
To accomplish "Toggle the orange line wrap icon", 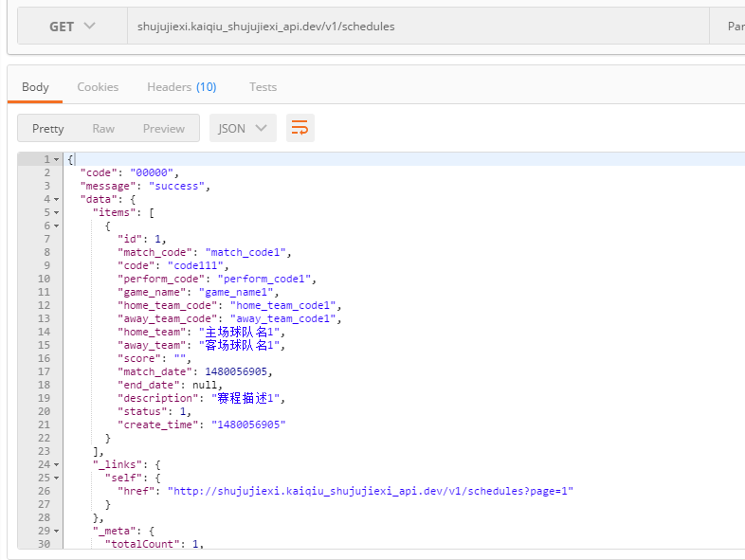I will (300, 128).
